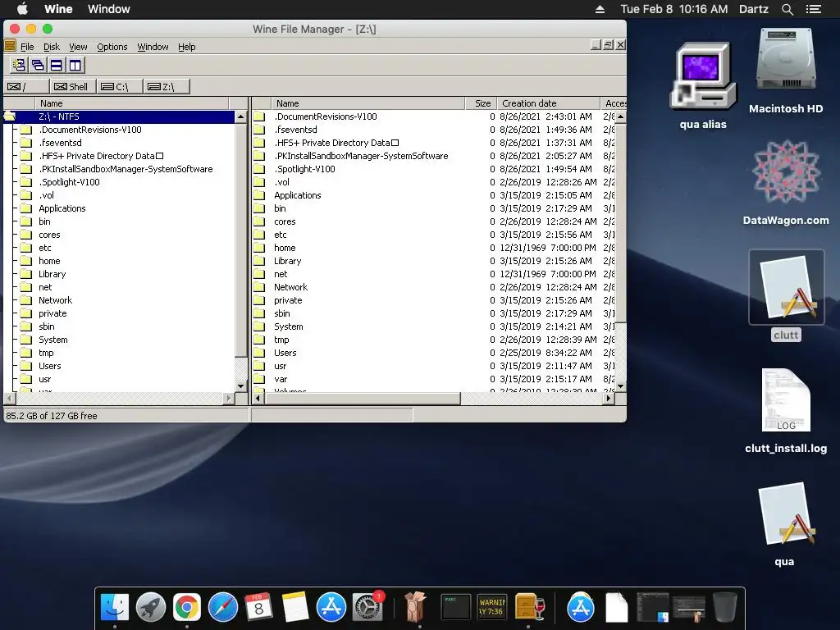840x630 pixels.
Task: Click folder icon next to bin in tree
Action: pos(25,221)
